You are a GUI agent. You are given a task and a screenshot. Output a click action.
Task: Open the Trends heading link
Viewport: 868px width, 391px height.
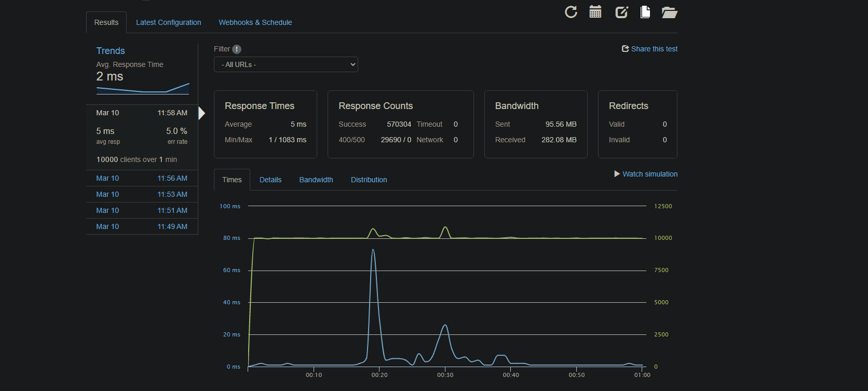pos(111,51)
